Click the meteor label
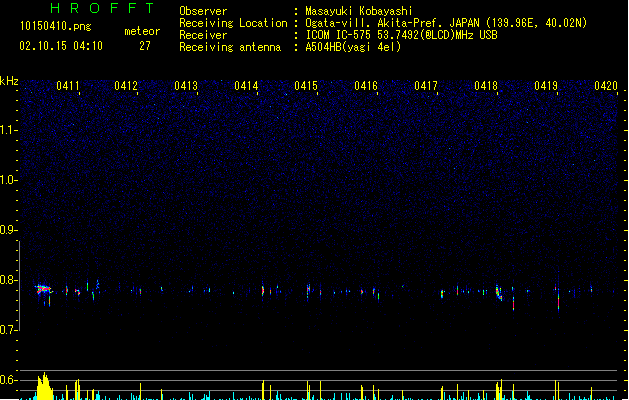The image size is (629, 400). pyautogui.click(x=142, y=31)
